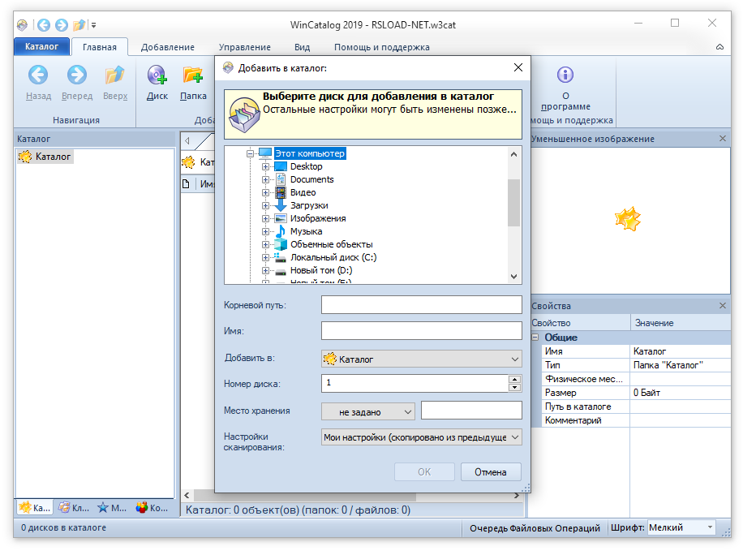
Task: Increase the Номер диска value
Action: tap(514, 379)
